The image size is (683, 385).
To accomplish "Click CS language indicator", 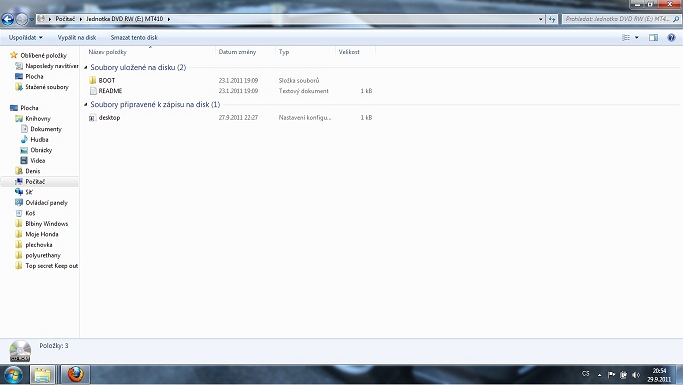I will (586, 374).
